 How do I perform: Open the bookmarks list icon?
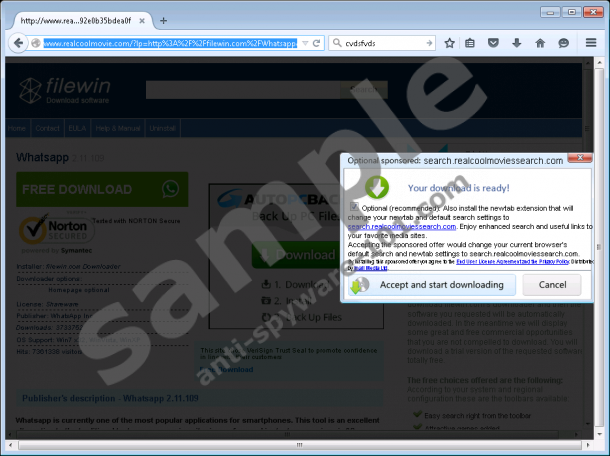point(472,43)
